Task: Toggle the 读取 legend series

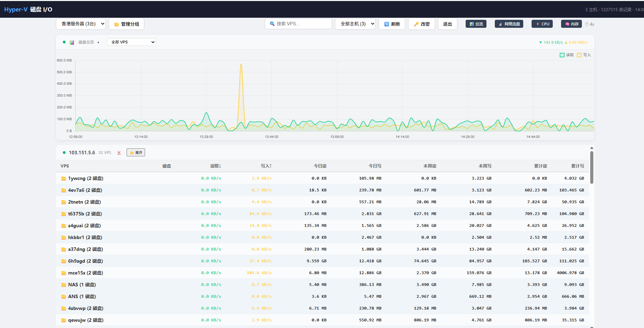Action: coord(567,55)
